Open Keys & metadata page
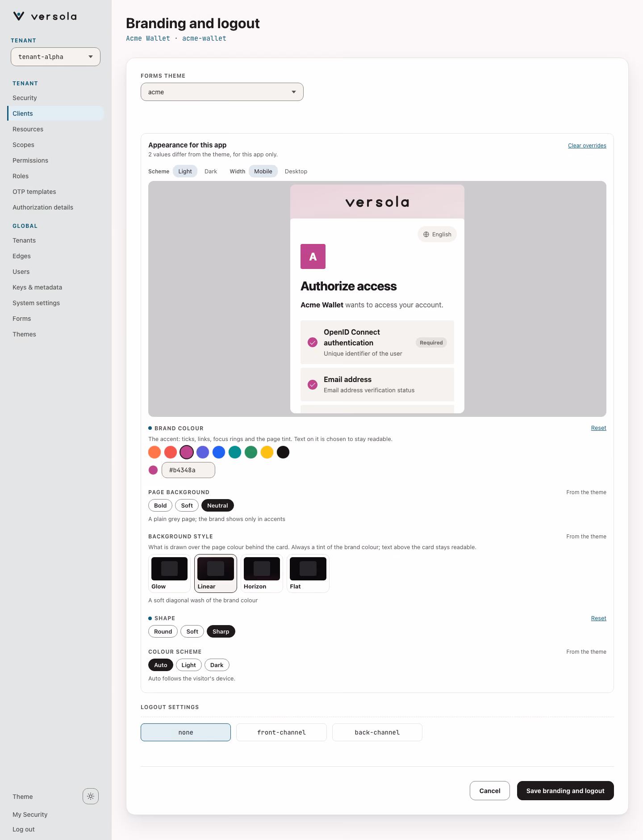 (x=55, y=287)
